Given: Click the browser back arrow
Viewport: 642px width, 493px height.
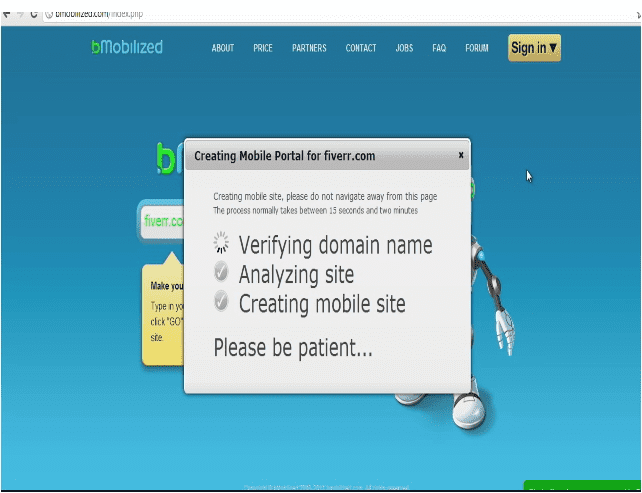Looking at the screenshot, I should tap(6, 15).
